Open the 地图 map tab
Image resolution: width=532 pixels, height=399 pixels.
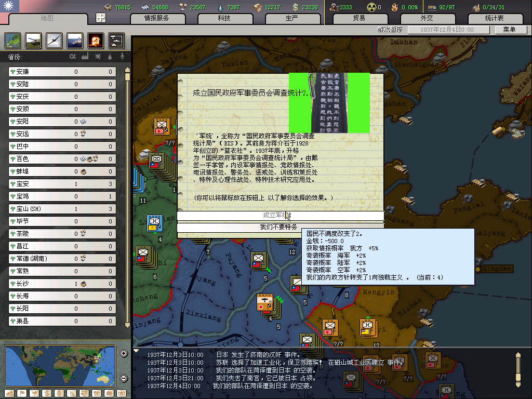(47, 18)
